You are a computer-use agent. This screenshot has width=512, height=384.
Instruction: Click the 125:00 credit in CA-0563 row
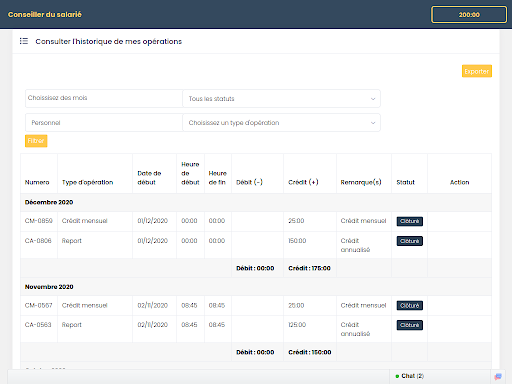[x=297, y=325]
